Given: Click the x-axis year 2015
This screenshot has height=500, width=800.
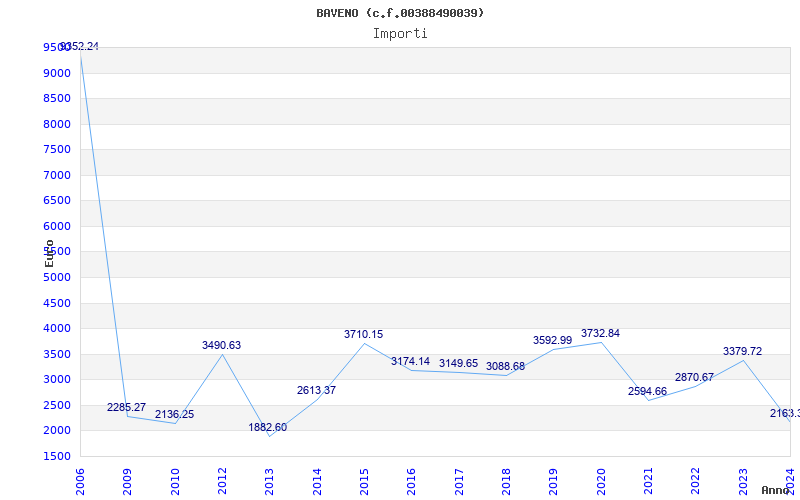Looking at the screenshot, I should [x=364, y=482].
